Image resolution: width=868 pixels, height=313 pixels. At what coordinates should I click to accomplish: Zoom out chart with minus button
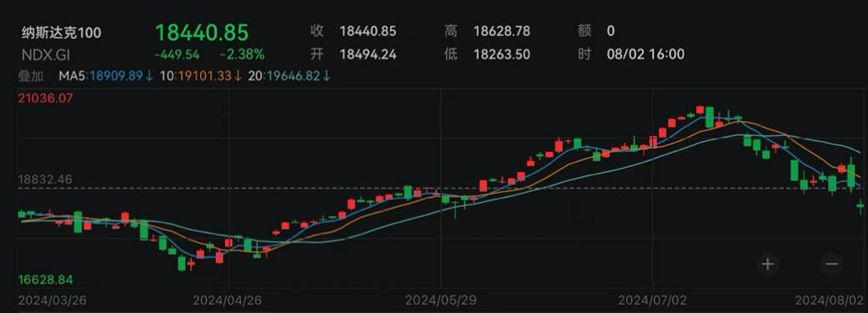click(832, 264)
